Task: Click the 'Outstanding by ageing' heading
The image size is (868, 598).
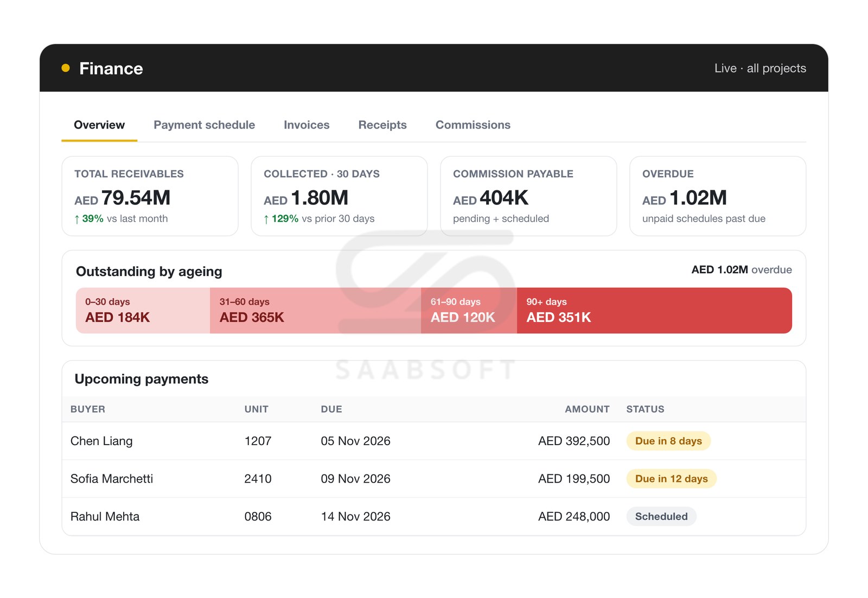Action: tap(149, 271)
